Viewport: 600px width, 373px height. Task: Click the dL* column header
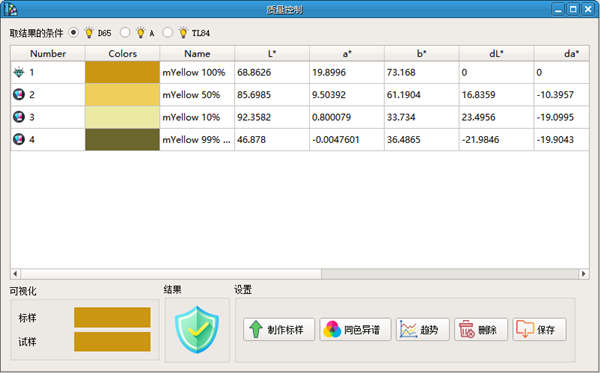[x=496, y=54]
